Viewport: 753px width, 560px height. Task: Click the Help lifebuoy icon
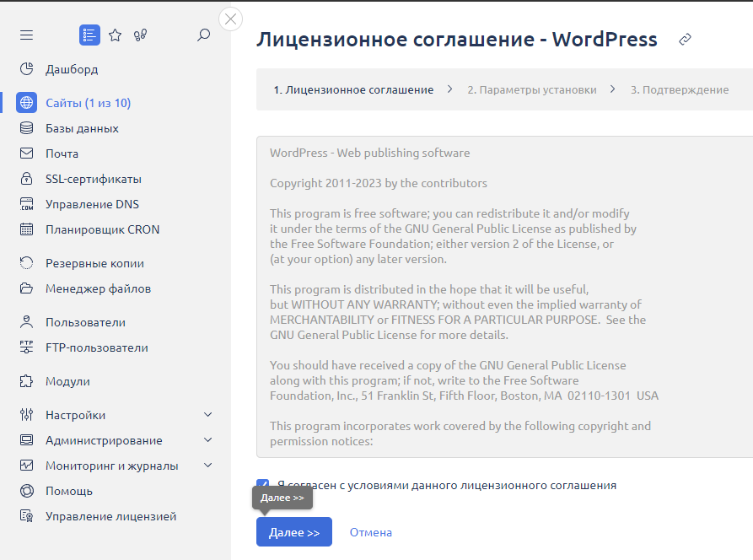pyautogui.click(x=26, y=491)
